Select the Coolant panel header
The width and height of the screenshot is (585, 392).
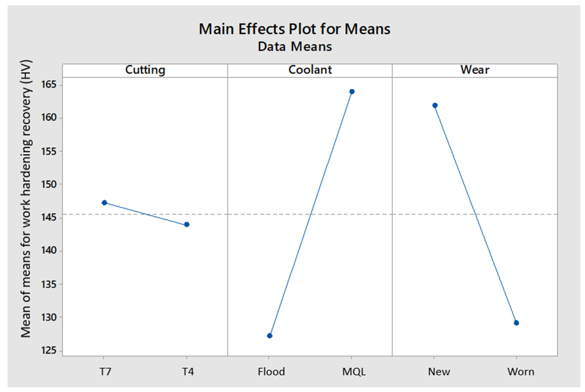pyautogui.click(x=310, y=70)
